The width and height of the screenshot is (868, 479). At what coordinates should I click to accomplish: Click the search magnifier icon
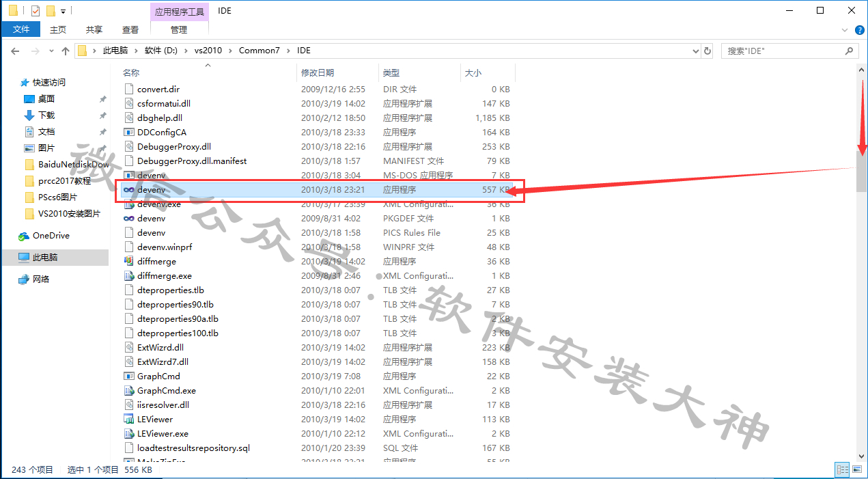click(850, 51)
